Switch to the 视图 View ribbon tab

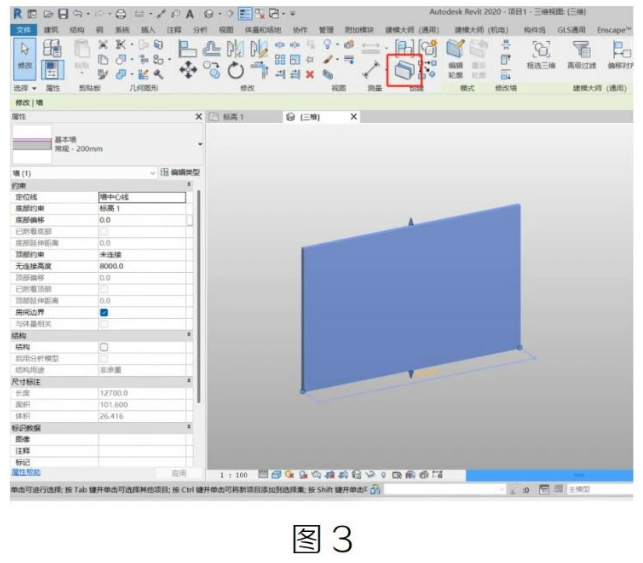pos(226,30)
